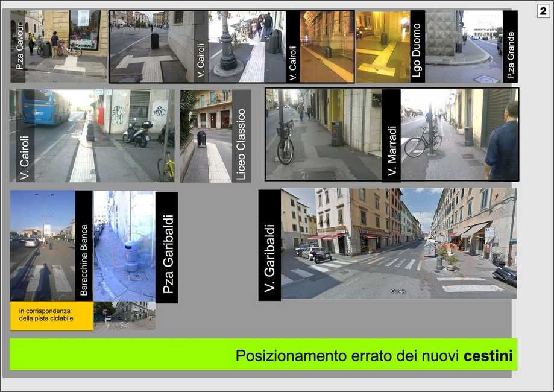Viewport: 554px width, 392px height.
Task: Open the P.za Grande street corner photo
Action: click(x=464, y=46)
